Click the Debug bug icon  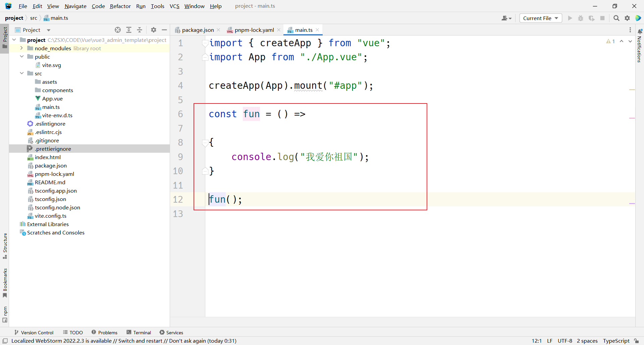click(581, 18)
